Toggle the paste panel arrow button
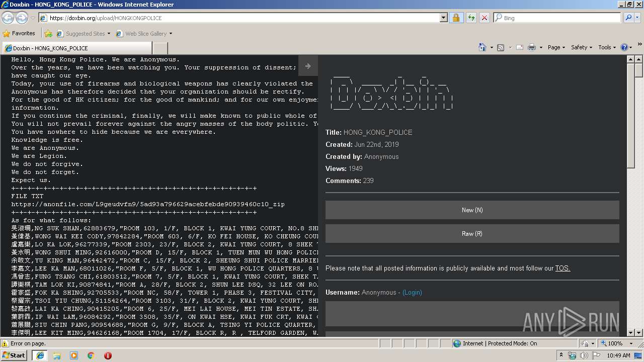This screenshot has width=644, height=362. [308, 66]
